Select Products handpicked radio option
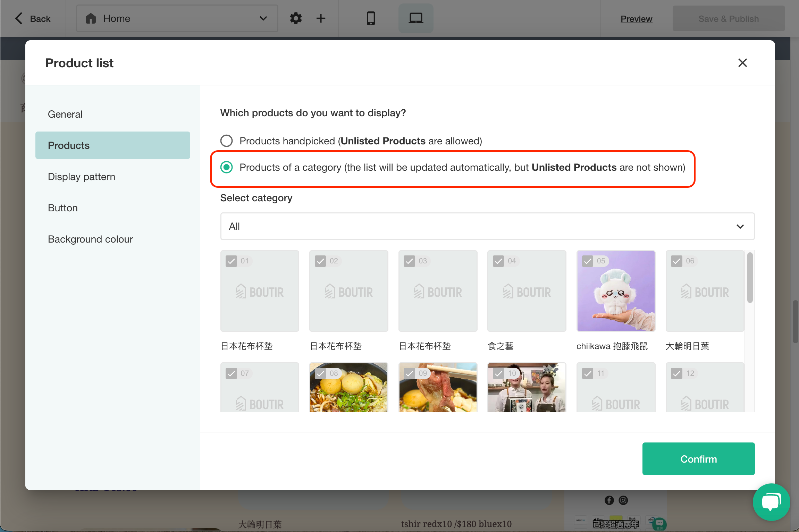The height and width of the screenshot is (532, 799). pyautogui.click(x=227, y=141)
